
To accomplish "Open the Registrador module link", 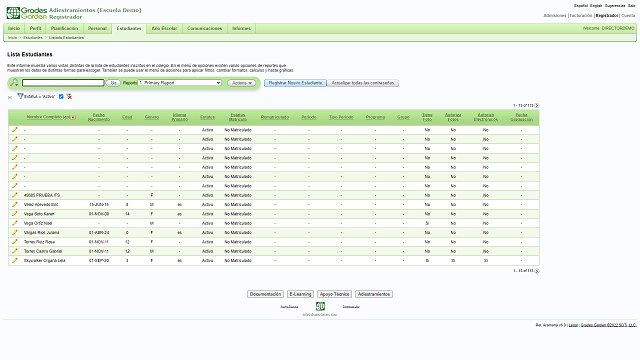I will click(x=607, y=16).
